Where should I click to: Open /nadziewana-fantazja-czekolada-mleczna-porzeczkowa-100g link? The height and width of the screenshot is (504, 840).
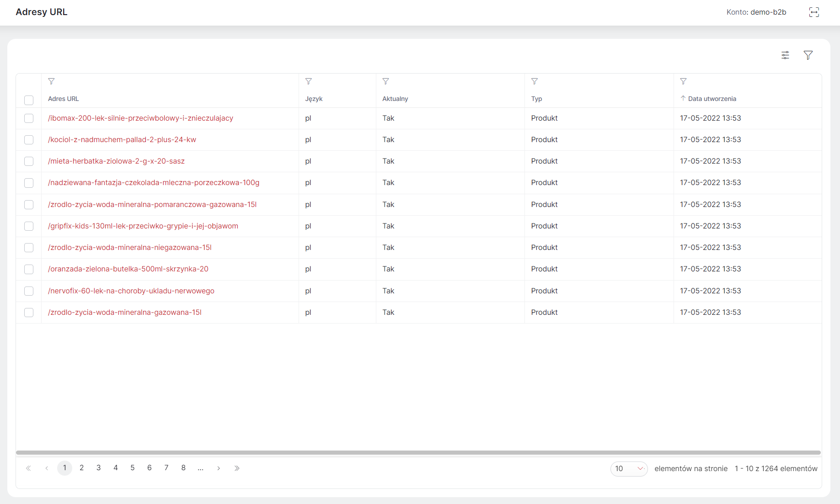(x=154, y=182)
